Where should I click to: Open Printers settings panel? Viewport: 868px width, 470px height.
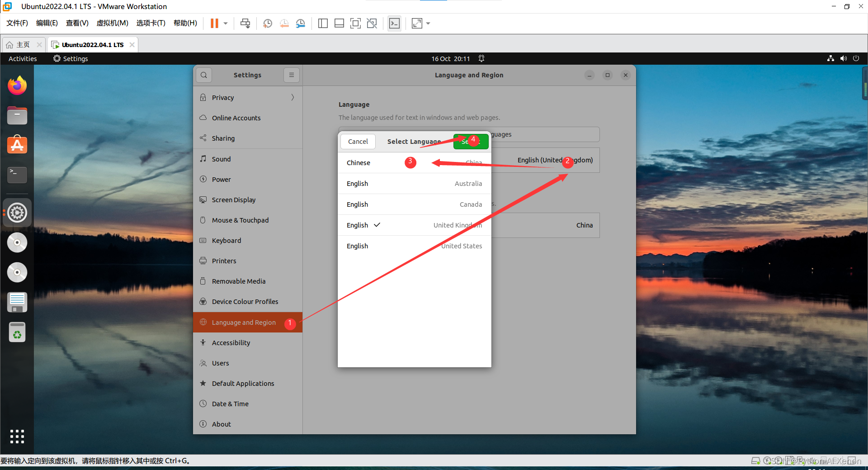(248, 261)
